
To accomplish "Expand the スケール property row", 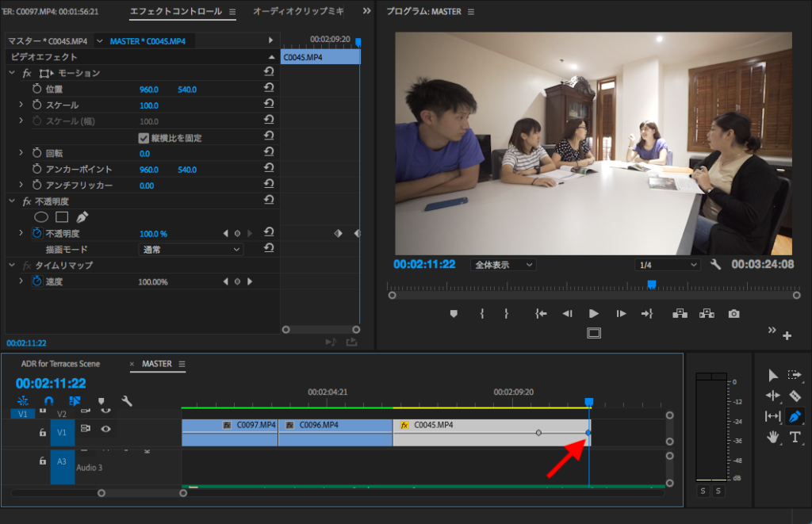I will click(21, 105).
